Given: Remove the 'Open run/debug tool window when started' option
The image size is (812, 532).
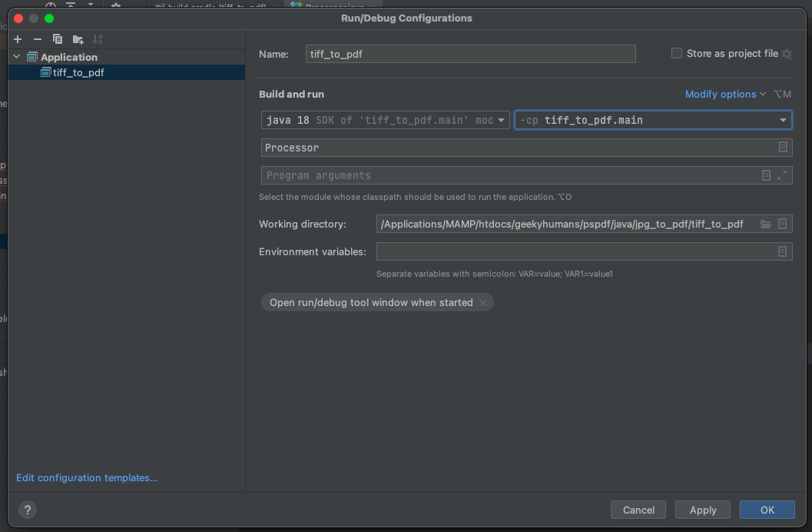Looking at the screenshot, I should [x=483, y=302].
